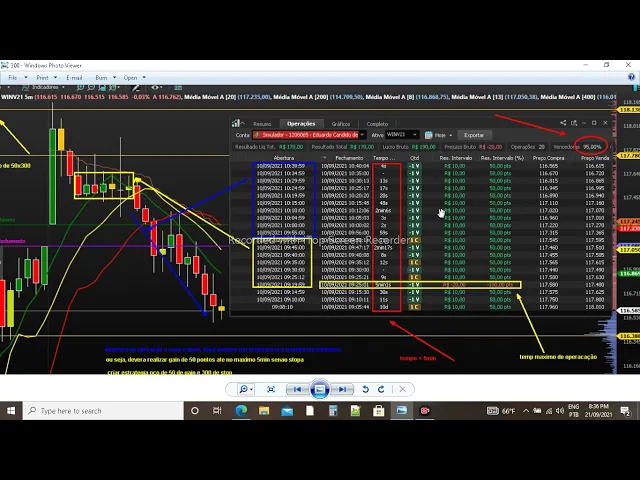The image size is (640, 480).
Task: Open the green notepad app icon on the taskbar
Action: [x=356, y=411]
